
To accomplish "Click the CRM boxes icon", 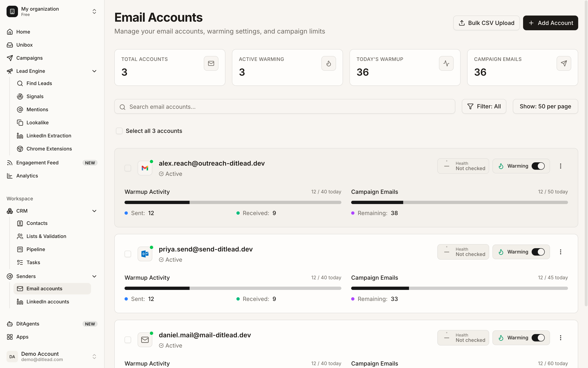I will pos(10,211).
